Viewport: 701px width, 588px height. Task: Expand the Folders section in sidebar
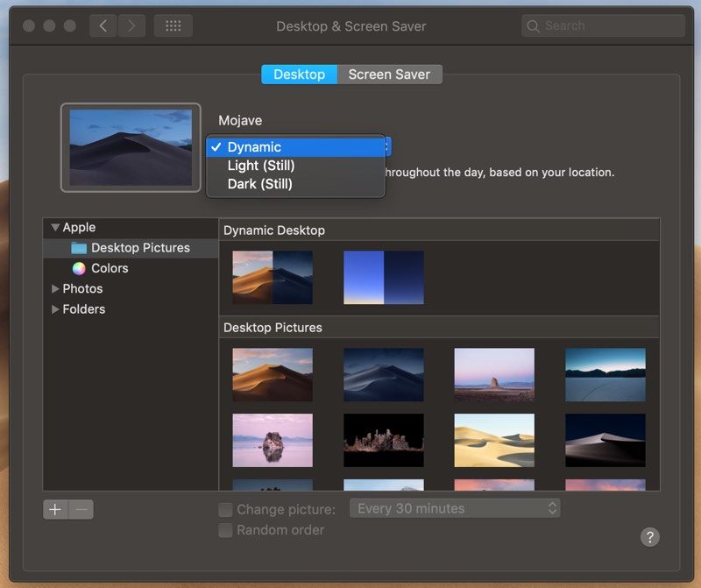point(55,309)
